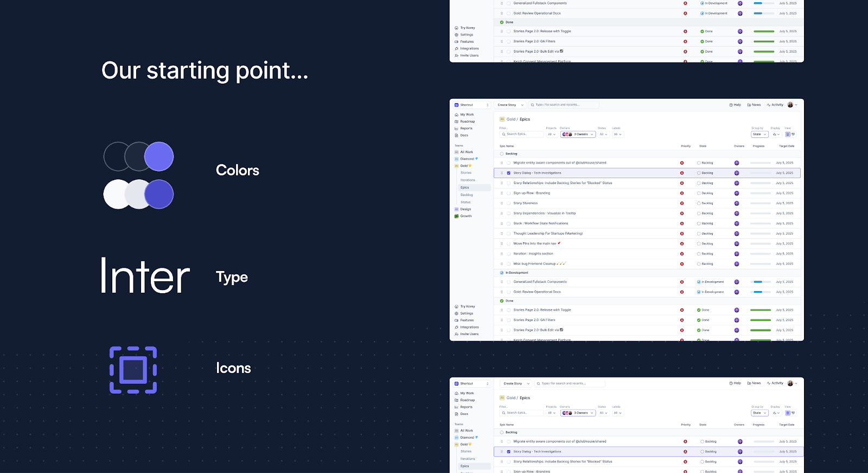Image resolution: width=868 pixels, height=473 pixels.
Task: Expand Create Story arrow in the middle screenshot
Action: pyautogui.click(x=522, y=105)
